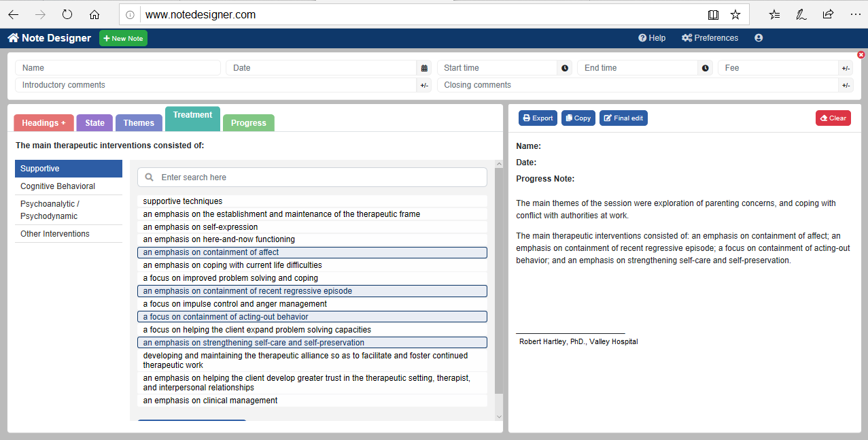Viewport: 868px width, 440px height.
Task: Expand the Fee +/- control
Action: [x=846, y=68]
